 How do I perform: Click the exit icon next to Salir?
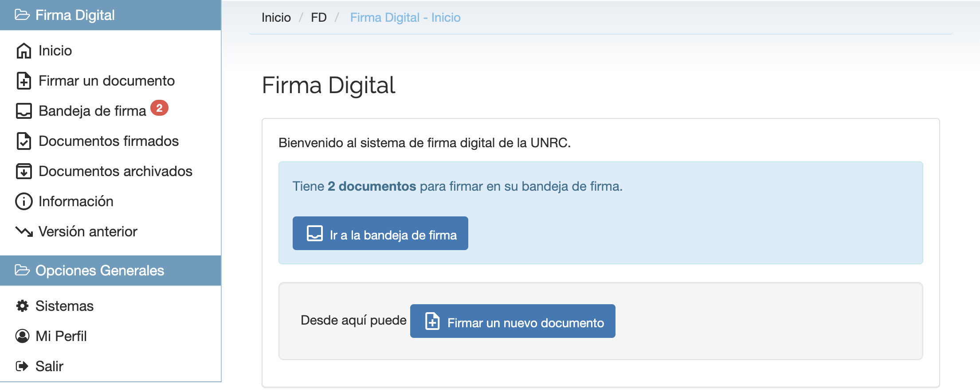tap(22, 366)
